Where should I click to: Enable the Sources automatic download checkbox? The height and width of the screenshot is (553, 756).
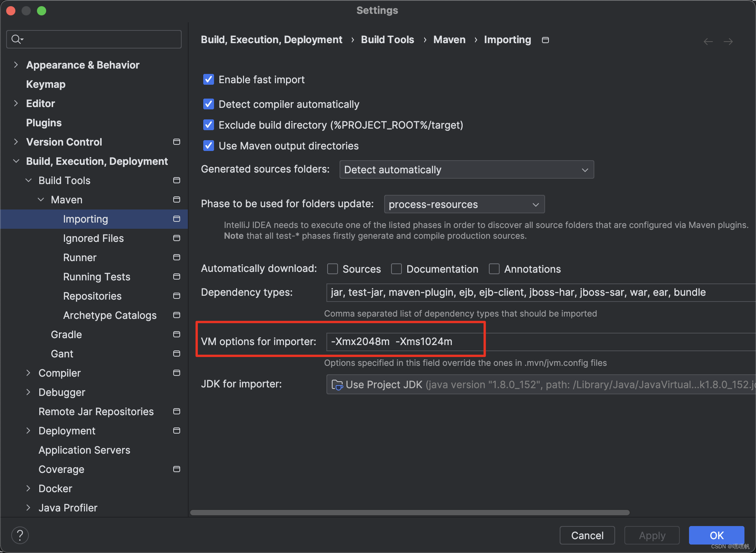(332, 269)
